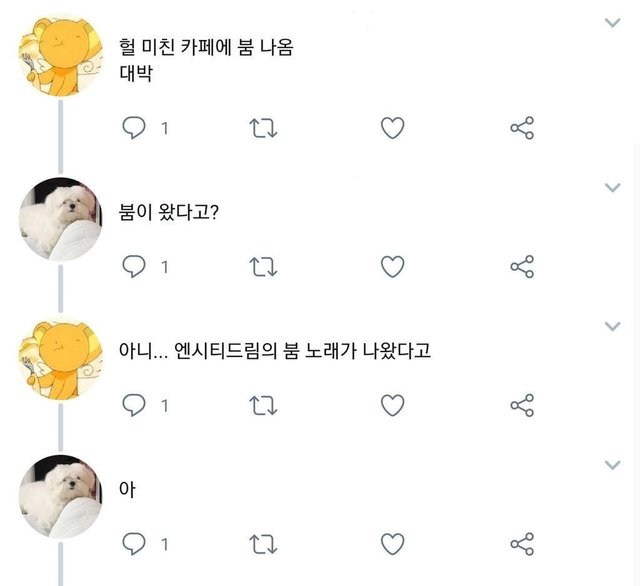The height and width of the screenshot is (586, 640).
Task: Open the white puppy avatar beside '붐이 왔다고?'
Action: click(x=60, y=218)
